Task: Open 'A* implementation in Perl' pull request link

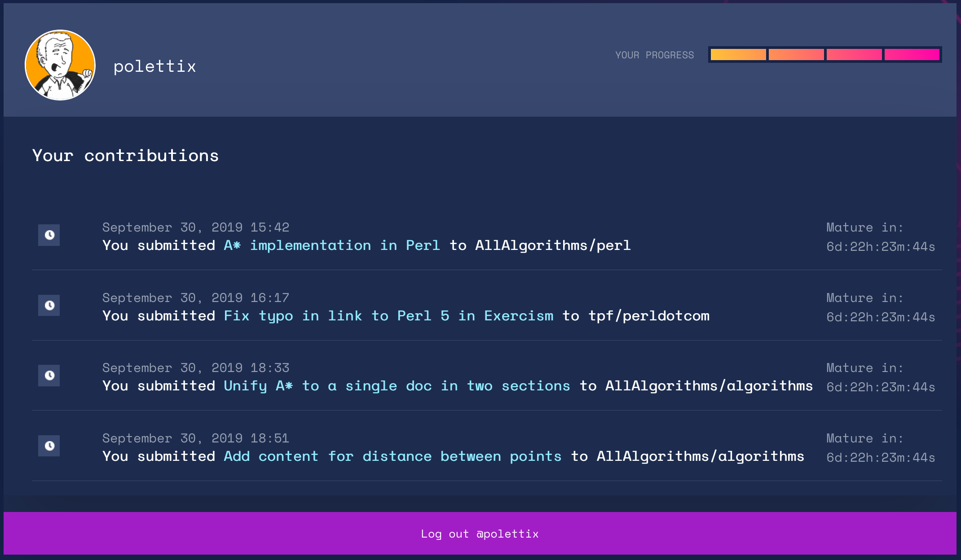Action: click(332, 245)
